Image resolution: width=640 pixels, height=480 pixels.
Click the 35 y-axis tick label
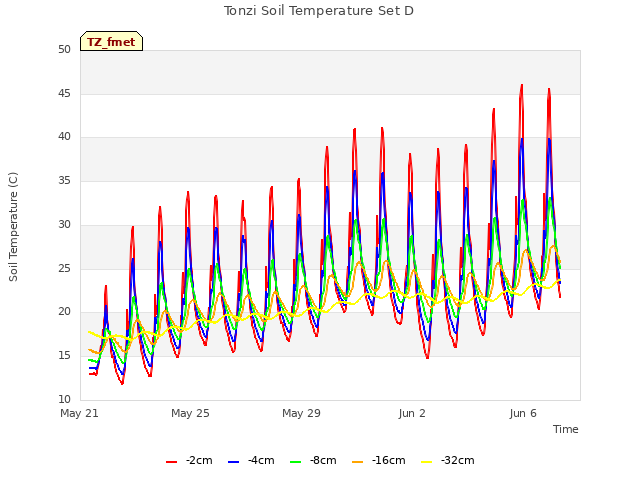(64, 181)
